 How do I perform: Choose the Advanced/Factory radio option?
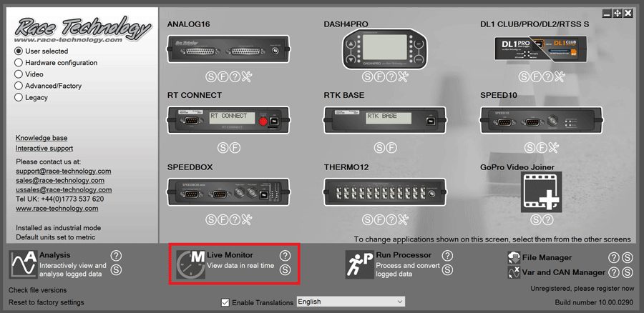18,86
